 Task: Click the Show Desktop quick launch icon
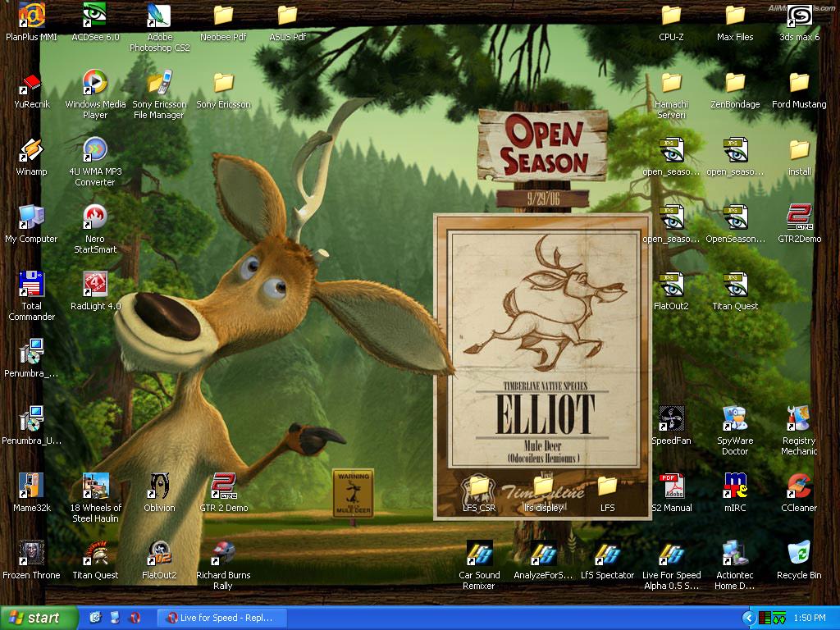pyautogui.click(x=115, y=618)
